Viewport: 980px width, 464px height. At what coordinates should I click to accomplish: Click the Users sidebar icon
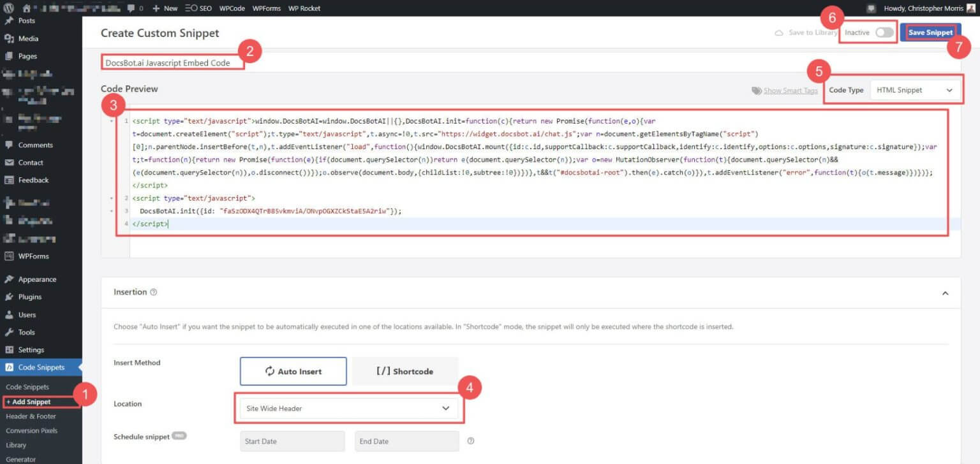(x=9, y=315)
